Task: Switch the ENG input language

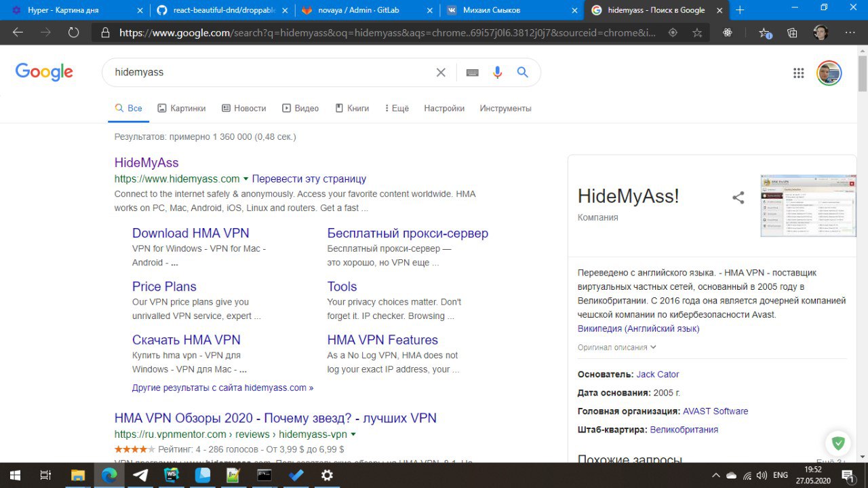Action: coord(781,476)
